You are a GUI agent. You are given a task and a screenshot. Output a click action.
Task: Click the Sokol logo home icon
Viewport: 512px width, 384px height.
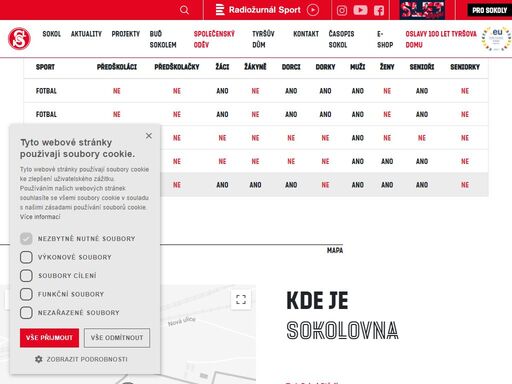19,39
